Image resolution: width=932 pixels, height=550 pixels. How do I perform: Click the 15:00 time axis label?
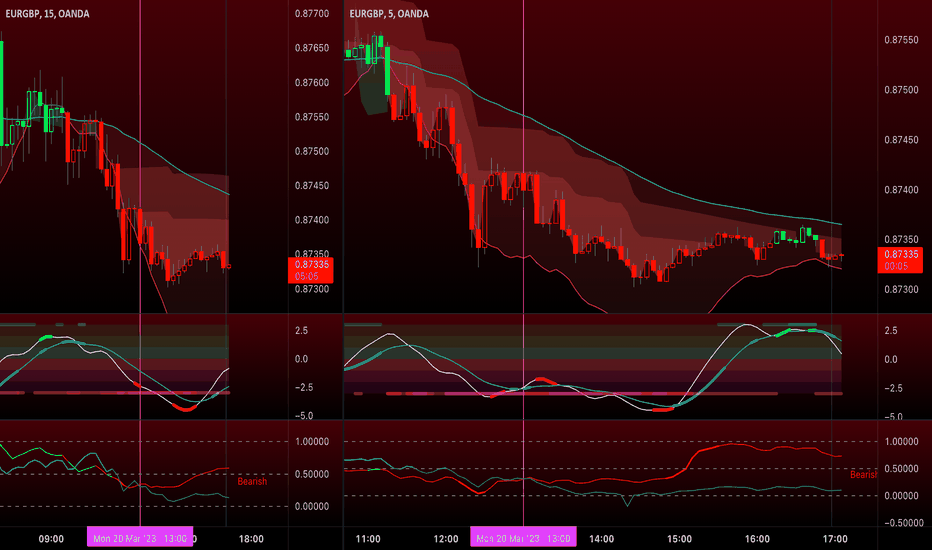click(x=679, y=539)
